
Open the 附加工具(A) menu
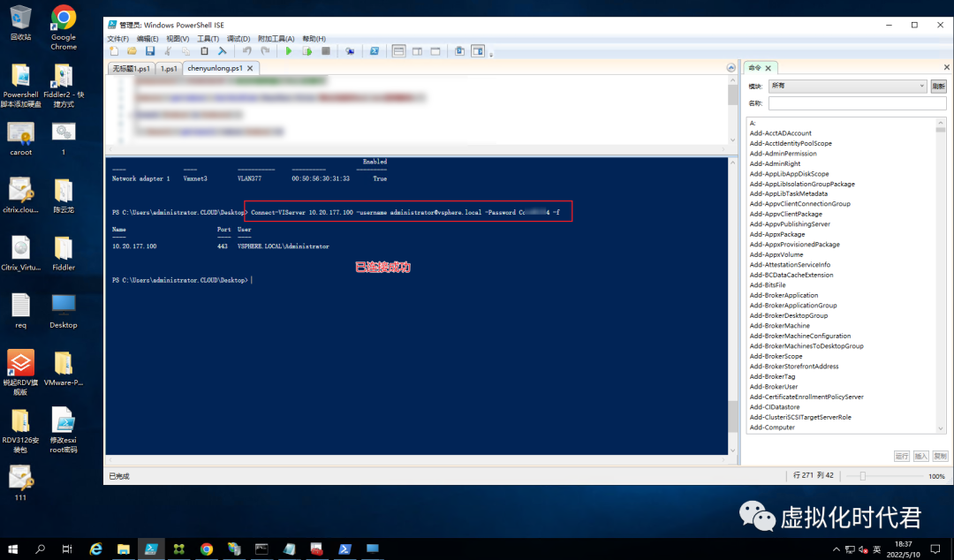pyautogui.click(x=276, y=38)
